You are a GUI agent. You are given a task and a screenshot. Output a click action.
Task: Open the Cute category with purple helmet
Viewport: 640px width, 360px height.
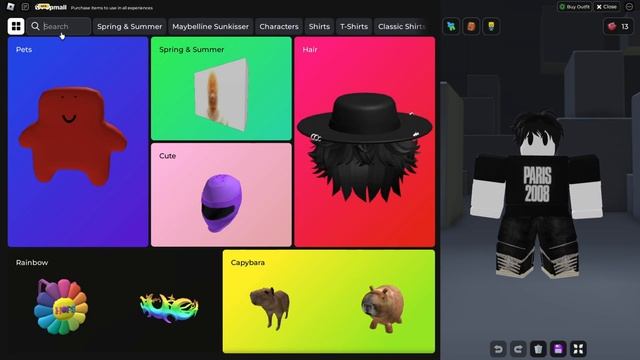point(221,195)
